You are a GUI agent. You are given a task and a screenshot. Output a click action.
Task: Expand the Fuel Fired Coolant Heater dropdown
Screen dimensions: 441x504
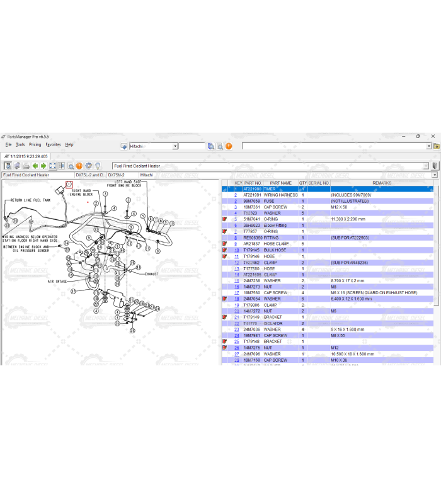coord(426,166)
